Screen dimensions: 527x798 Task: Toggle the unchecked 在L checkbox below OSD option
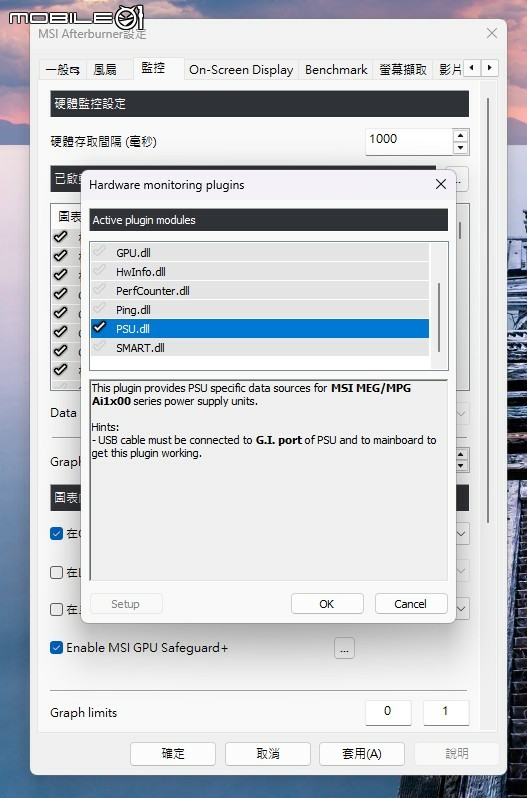click(56, 573)
